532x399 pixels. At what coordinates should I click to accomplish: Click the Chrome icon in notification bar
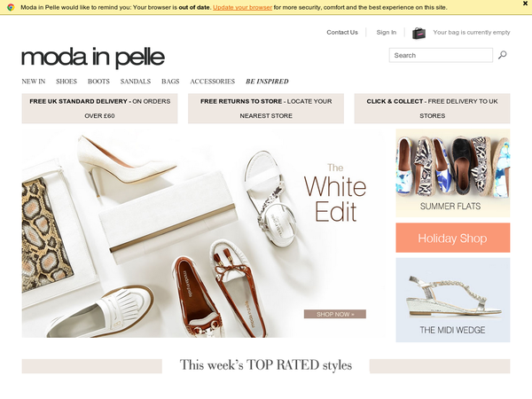(x=11, y=7)
